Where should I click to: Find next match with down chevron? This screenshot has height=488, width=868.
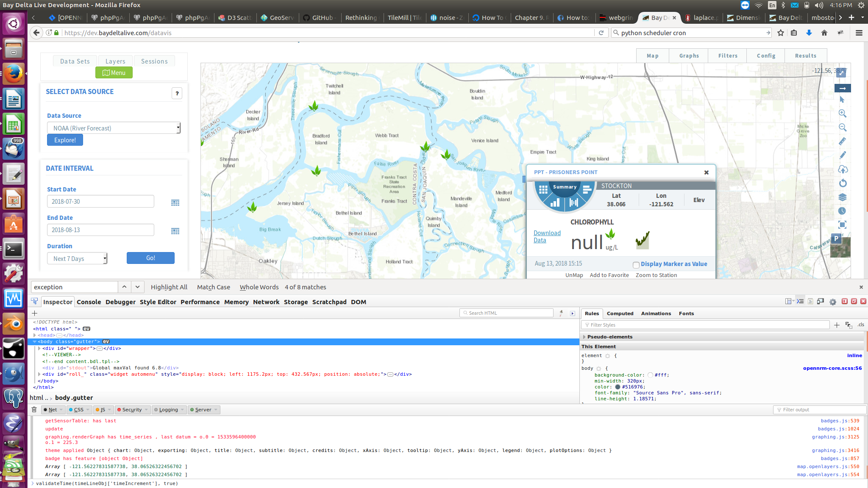[137, 287]
